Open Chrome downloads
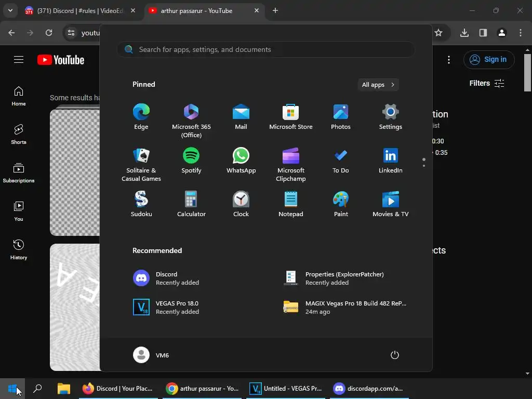The width and height of the screenshot is (532, 399). (464, 33)
